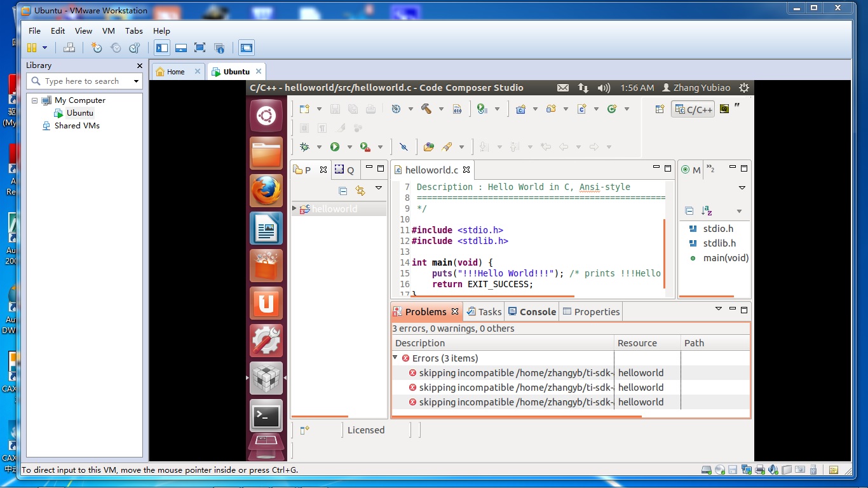Switch to the Home tab in VMware
This screenshot has width=868, height=488.
click(175, 72)
